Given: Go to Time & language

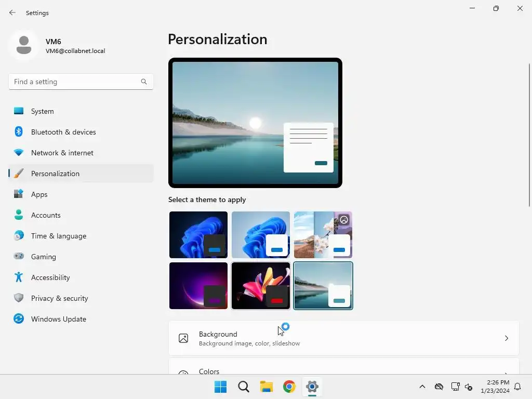Looking at the screenshot, I should coord(81,236).
